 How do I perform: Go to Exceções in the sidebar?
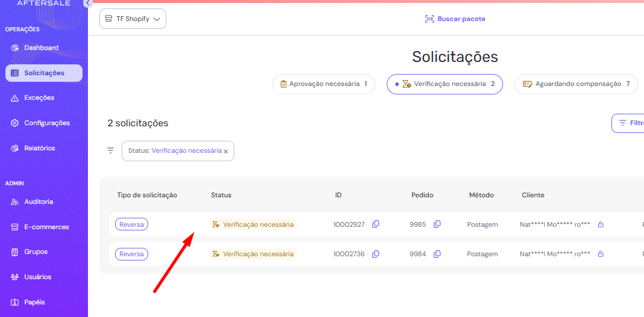tap(39, 97)
